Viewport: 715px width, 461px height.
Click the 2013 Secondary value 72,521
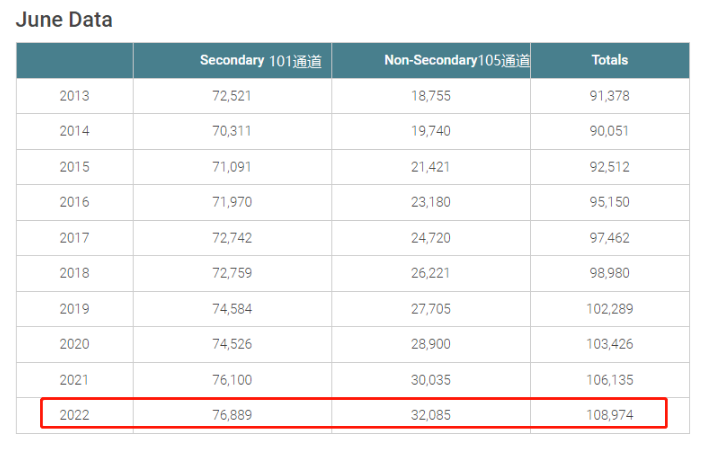coord(233,96)
